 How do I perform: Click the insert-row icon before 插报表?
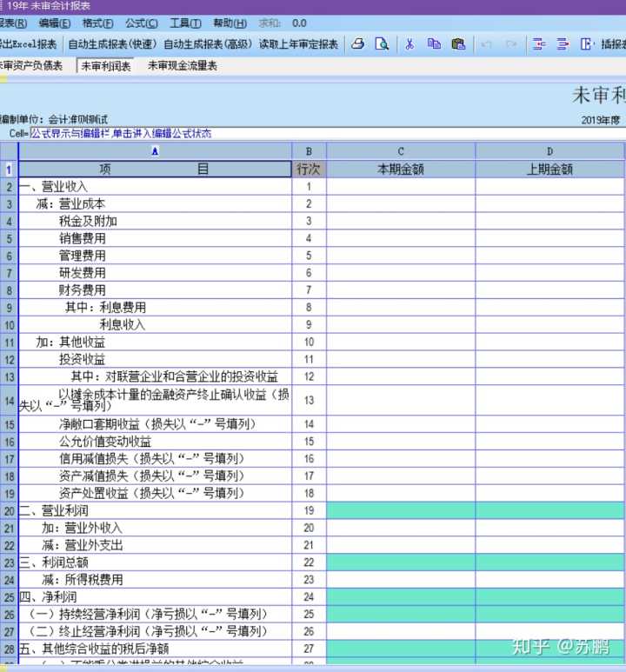tap(586, 43)
